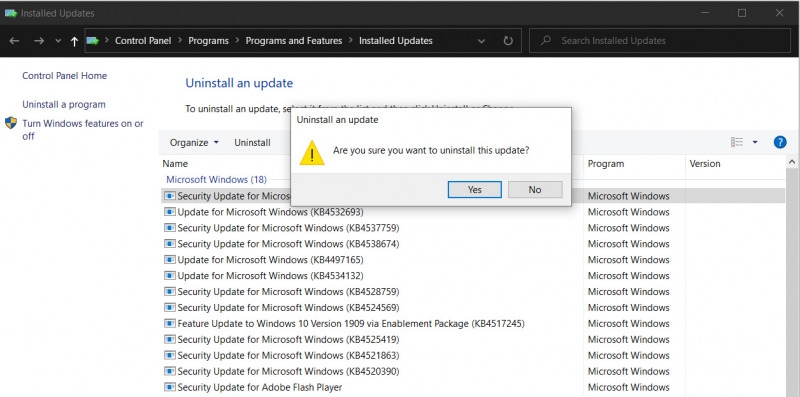The width and height of the screenshot is (800, 397).
Task: Select Security Update (KB4528759) row
Action: click(x=473, y=292)
